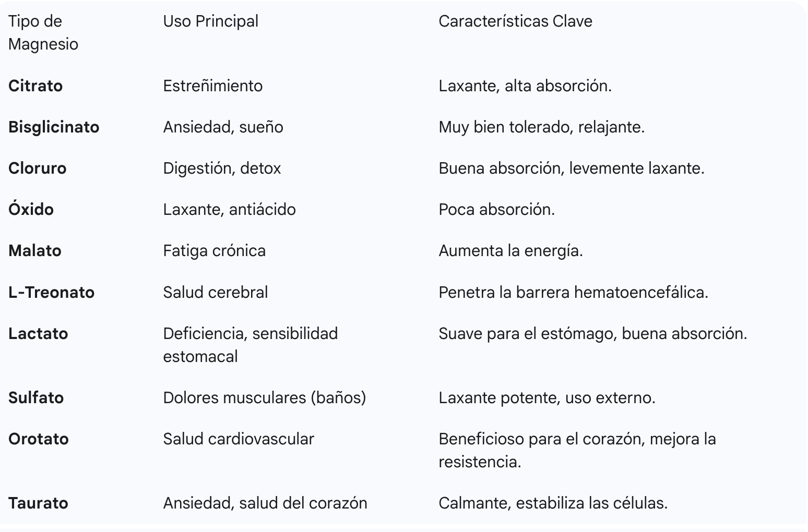Select the Malato row label
808x532 pixels.
[x=35, y=250]
